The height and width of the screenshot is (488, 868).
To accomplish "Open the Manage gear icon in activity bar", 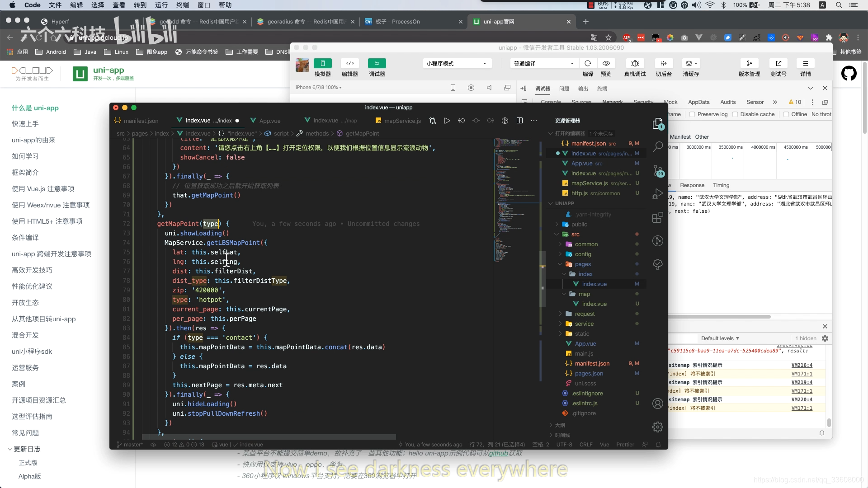I will click(658, 427).
